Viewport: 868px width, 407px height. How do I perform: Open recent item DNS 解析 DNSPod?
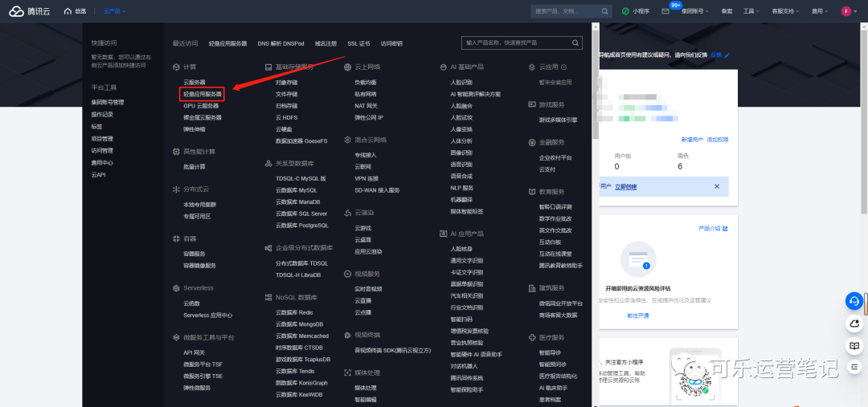(x=280, y=43)
